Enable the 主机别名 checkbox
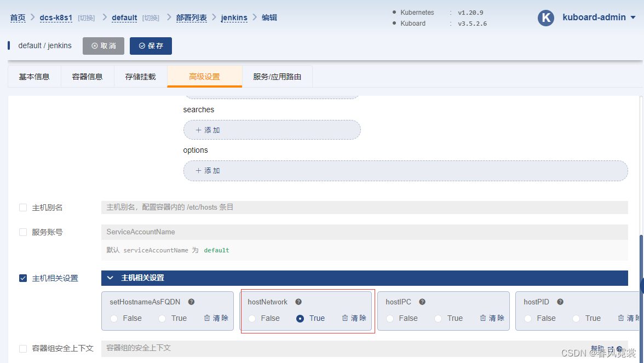This screenshot has height=363, width=644. (x=23, y=208)
